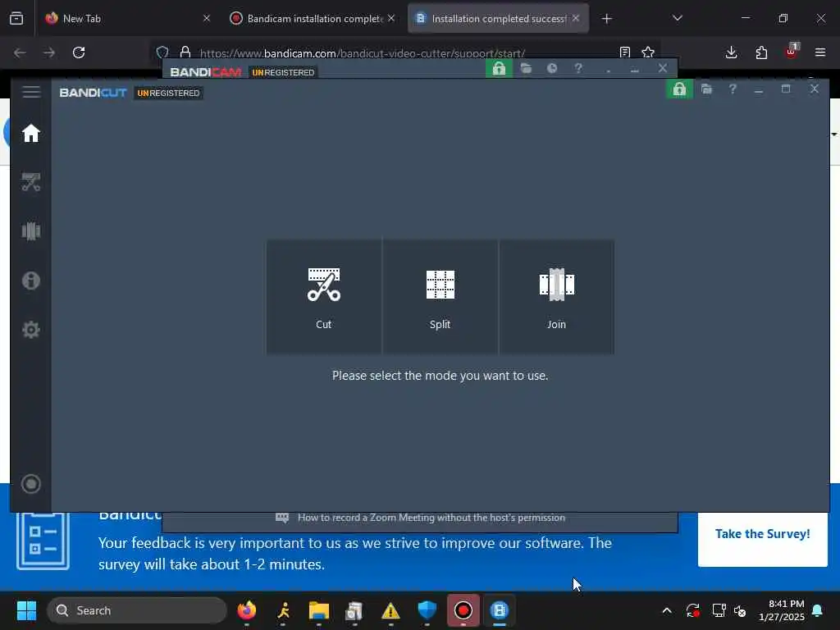Open the notification bell
The height and width of the screenshot is (630, 840).
click(818, 610)
